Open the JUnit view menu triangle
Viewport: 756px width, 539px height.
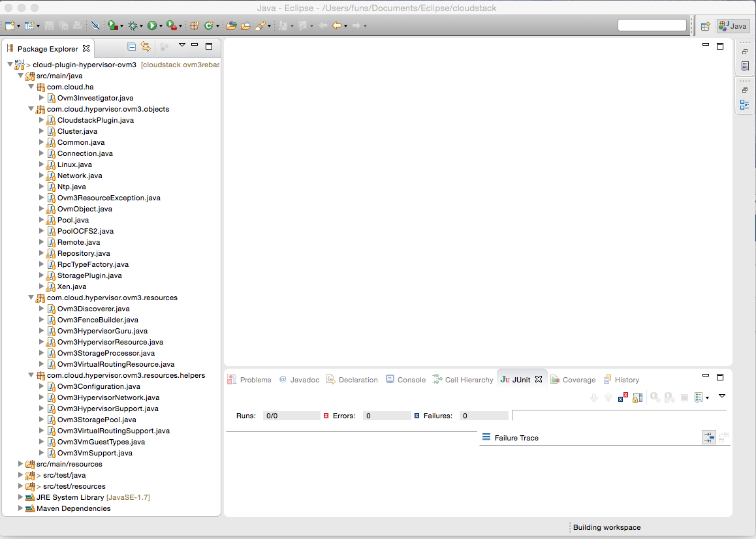point(722,396)
